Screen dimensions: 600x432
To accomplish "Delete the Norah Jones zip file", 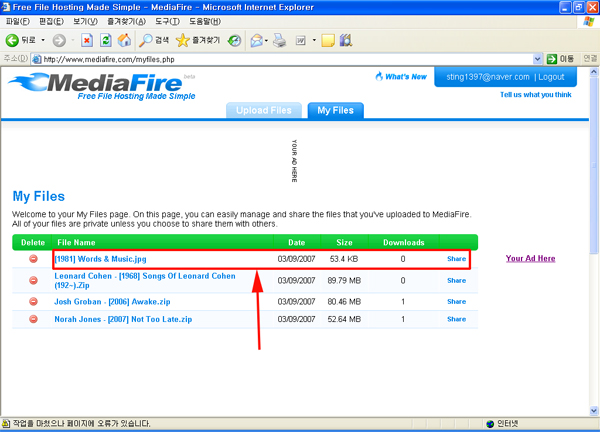I will (34, 319).
